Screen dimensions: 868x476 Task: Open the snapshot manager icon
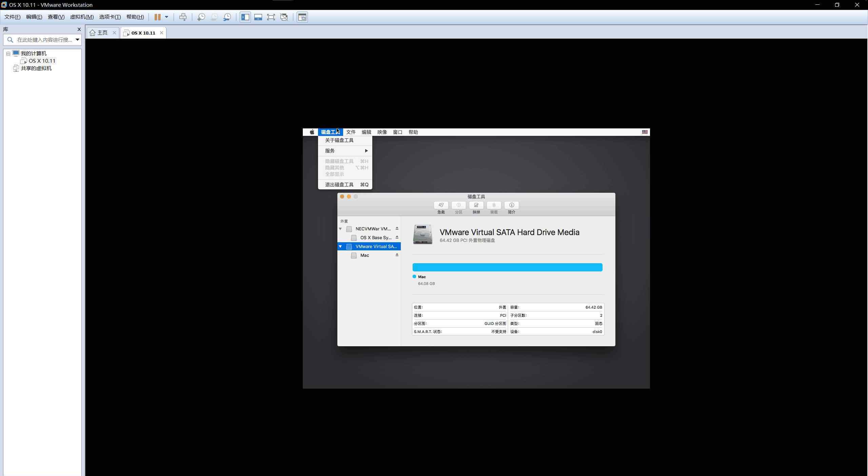click(x=227, y=17)
